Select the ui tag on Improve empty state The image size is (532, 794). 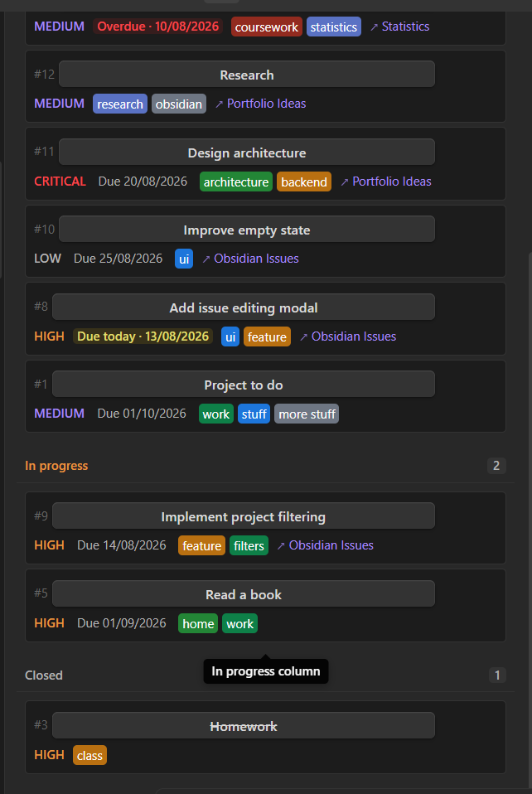pyautogui.click(x=184, y=259)
